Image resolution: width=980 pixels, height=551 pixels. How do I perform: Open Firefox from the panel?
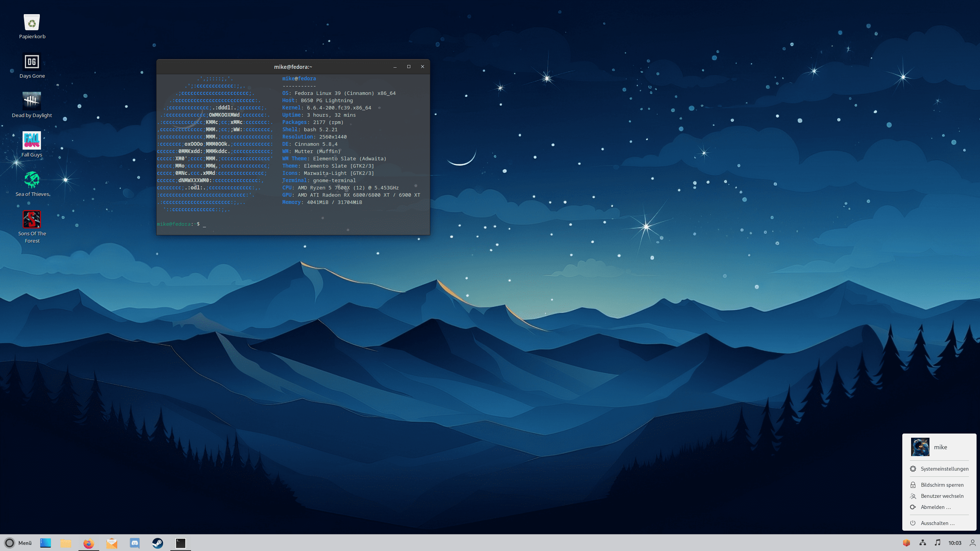88,543
